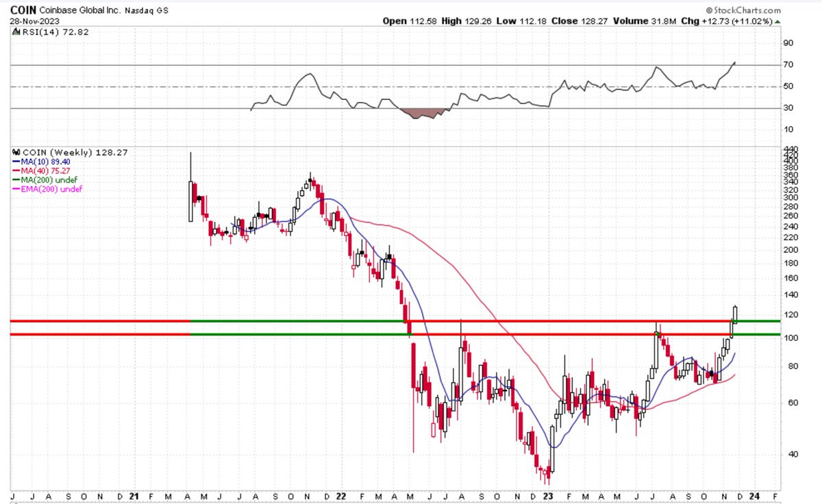Click the 180 price axis label
The width and height of the screenshot is (822, 504).
coord(790,264)
